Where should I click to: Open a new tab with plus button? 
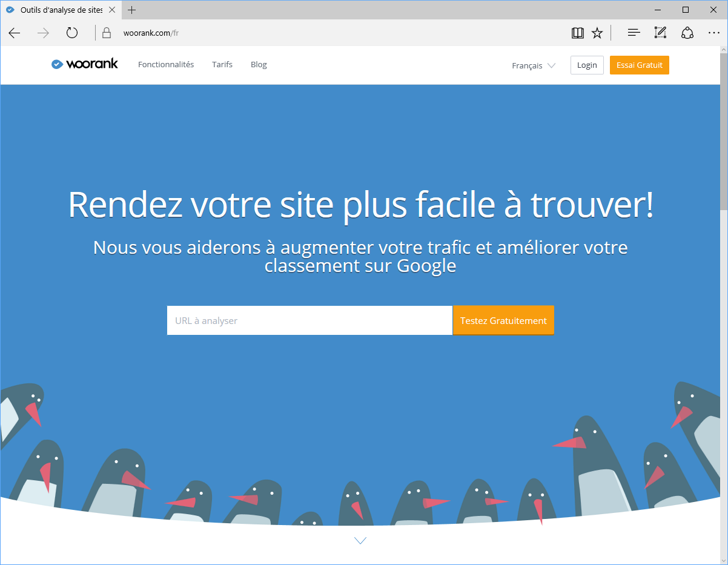[132, 10]
